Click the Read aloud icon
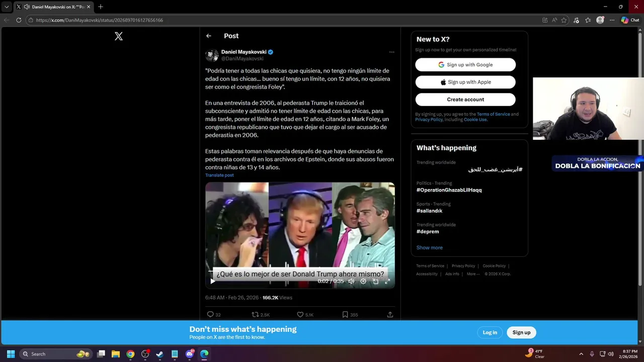This screenshot has height=362, width=644. pyautogui.click(x=554, y=20)
